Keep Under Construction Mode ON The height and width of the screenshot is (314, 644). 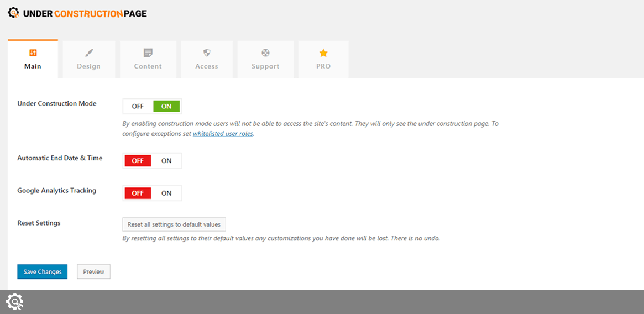tap(166, 106)
